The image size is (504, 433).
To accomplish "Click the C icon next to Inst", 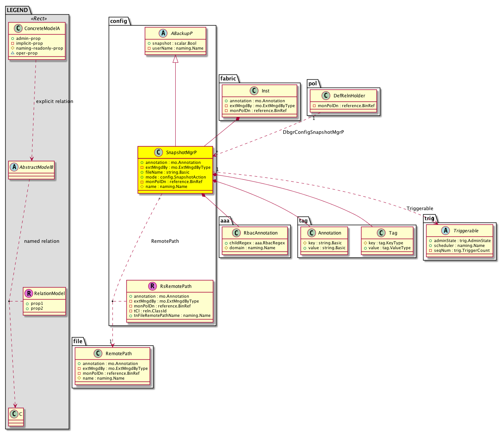I will coord(254,91).
